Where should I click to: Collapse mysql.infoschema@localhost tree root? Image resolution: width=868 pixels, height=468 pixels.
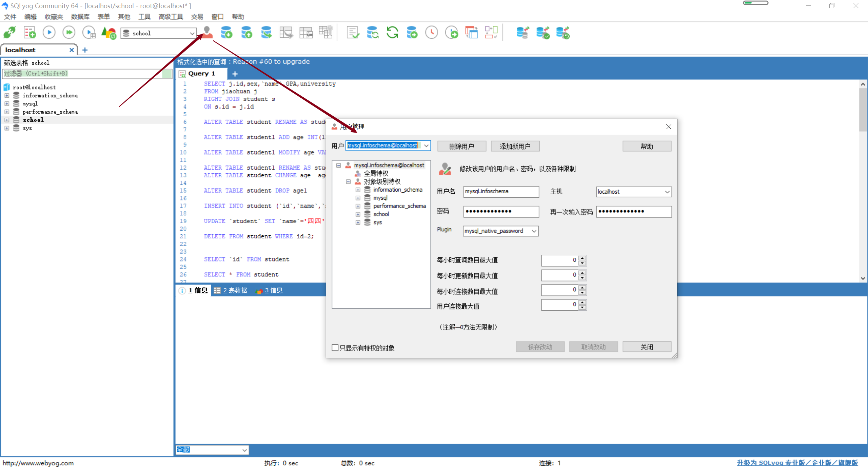point(338,165)
